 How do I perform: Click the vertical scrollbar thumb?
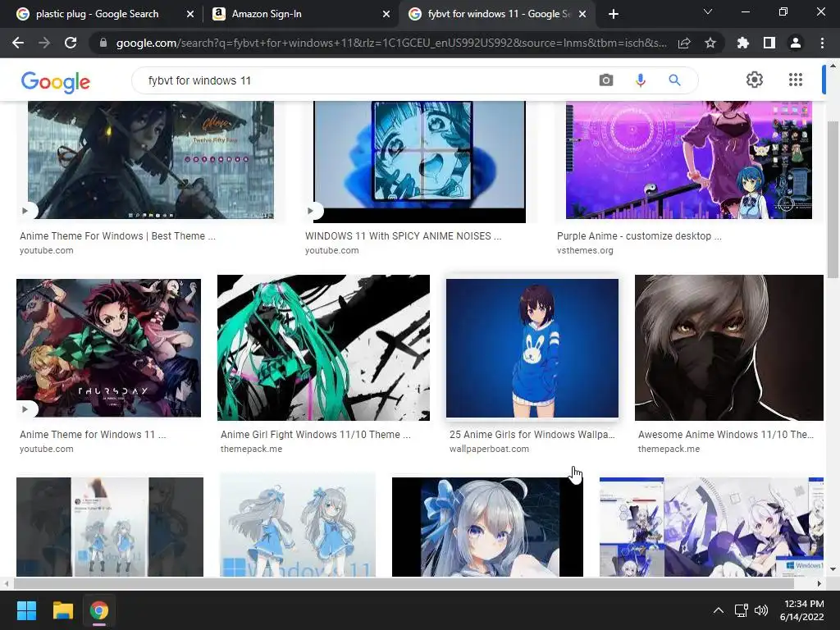tap(833, 199)
